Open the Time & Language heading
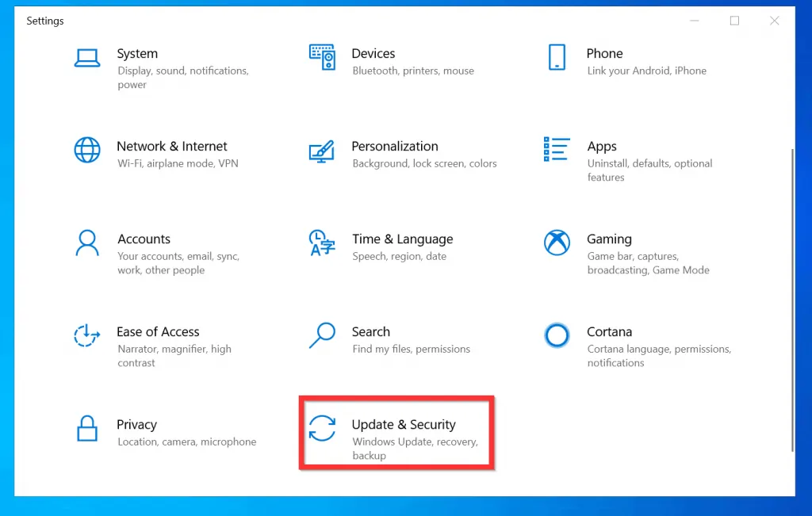The height and width of the screenshot is (516, 812). 402,239
